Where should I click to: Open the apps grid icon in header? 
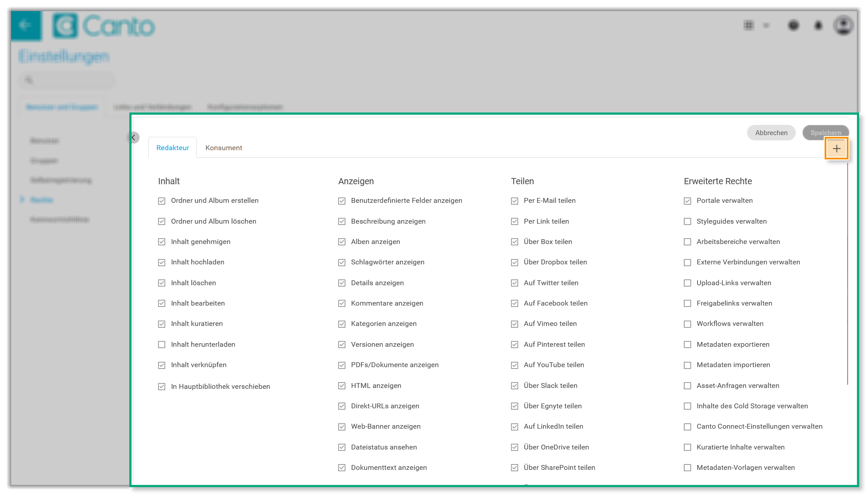[x=749, y=25]
